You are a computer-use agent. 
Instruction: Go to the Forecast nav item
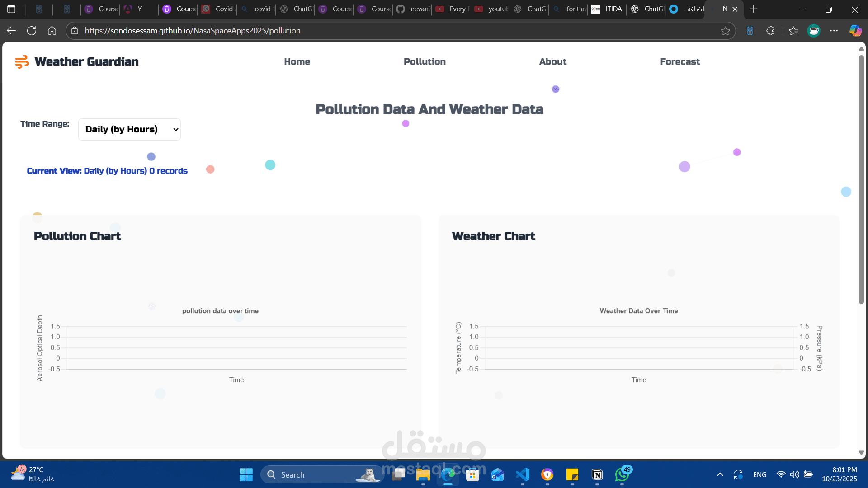[679, 62]
